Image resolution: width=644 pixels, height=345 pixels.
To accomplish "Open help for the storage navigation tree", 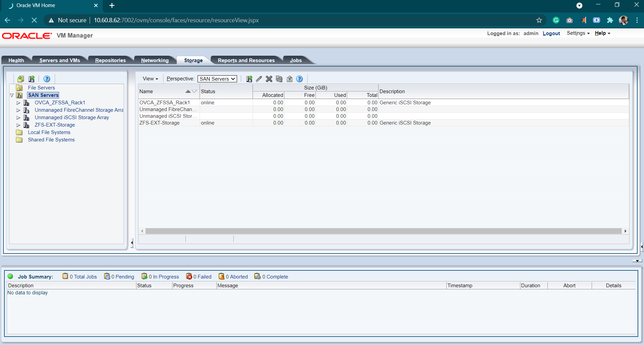I will coord(47,79).
